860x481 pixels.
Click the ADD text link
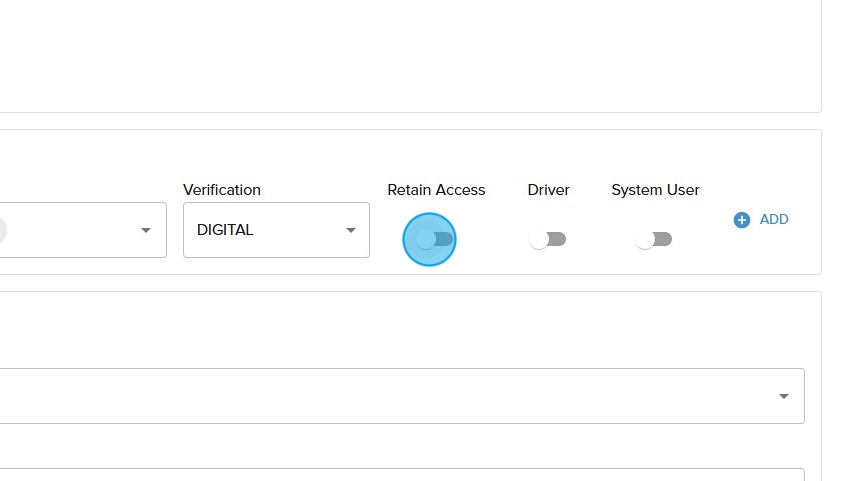[x=774, y=220]
